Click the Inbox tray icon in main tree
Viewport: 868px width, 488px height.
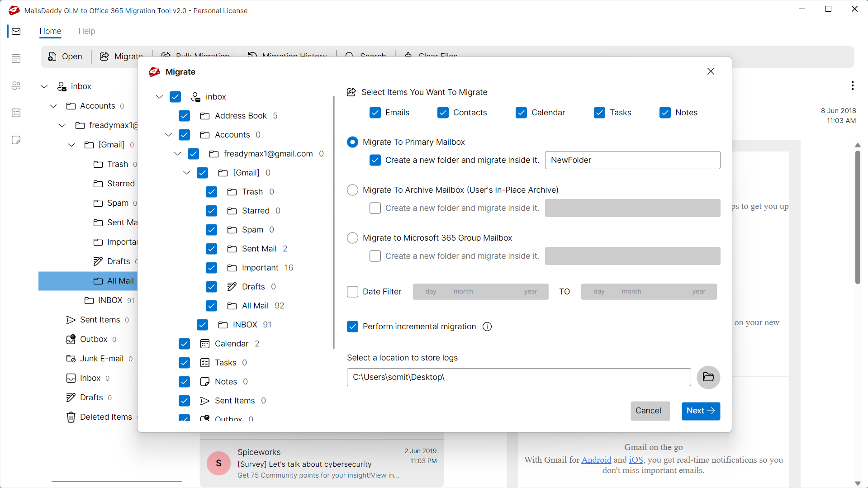[71, 378]
